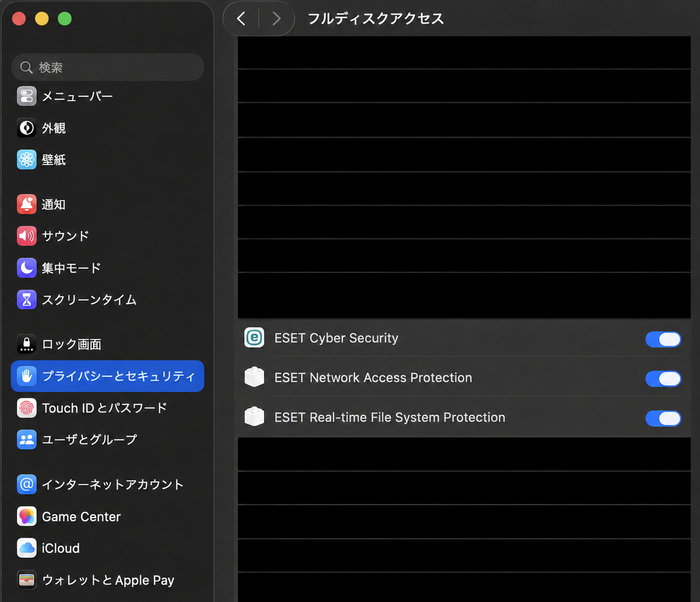This screenshot has width=700, height=602.
Task: Open the 通知 bell icon
Action: pyautogui.click(x=26, y=204)
